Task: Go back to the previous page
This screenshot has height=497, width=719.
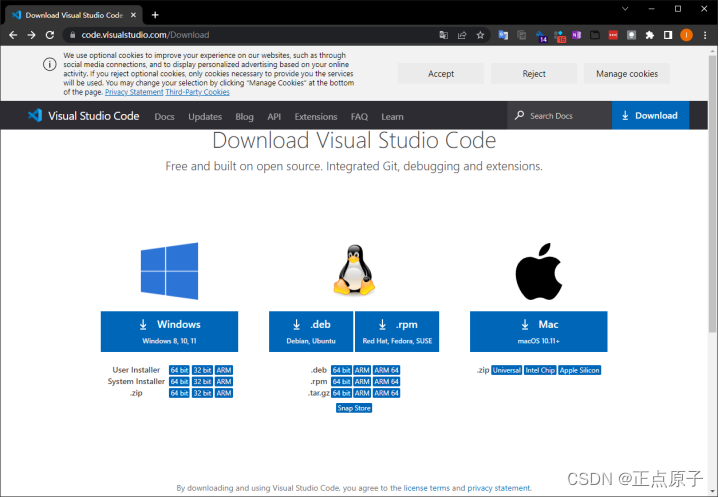Action: click(13, 35)
